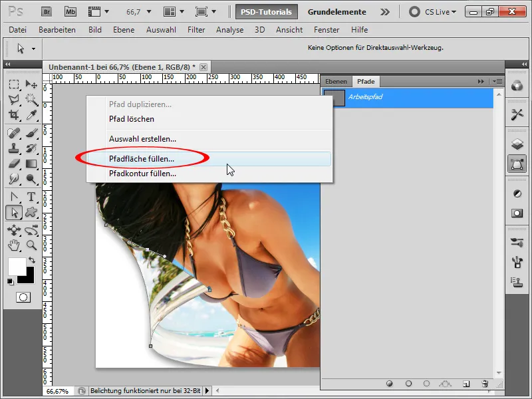Choose Pfad löschen from context menu

(209, 119)
